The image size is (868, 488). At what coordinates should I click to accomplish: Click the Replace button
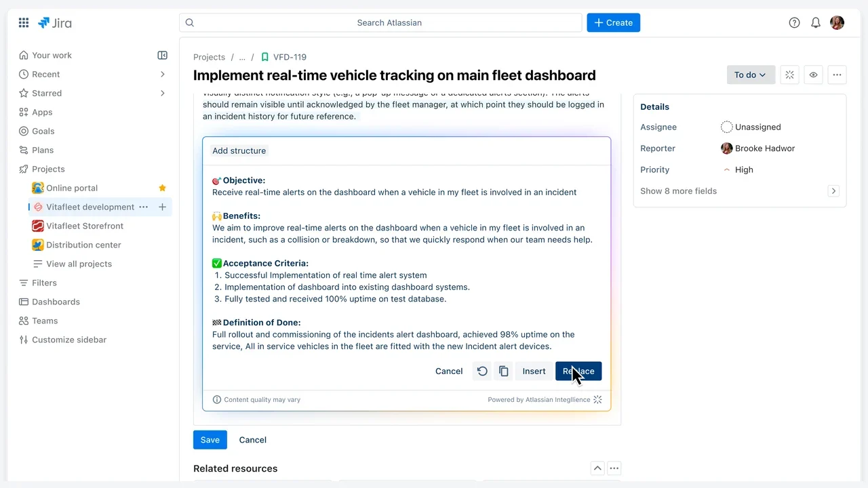578,371
